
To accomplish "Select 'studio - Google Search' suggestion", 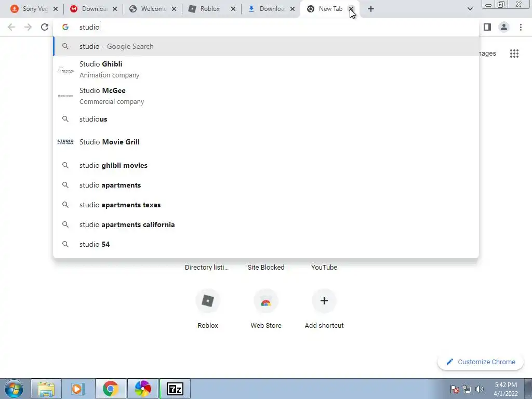I will (266, 46).
